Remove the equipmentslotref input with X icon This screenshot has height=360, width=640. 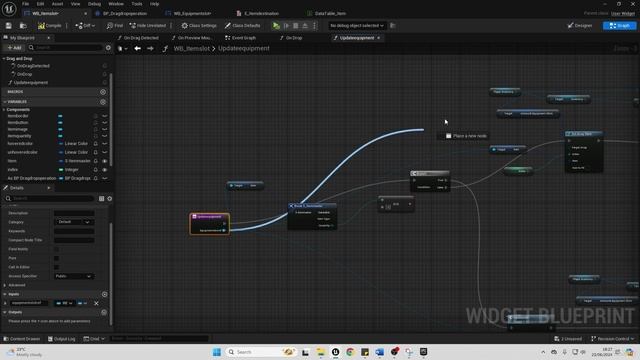point(96,303)
